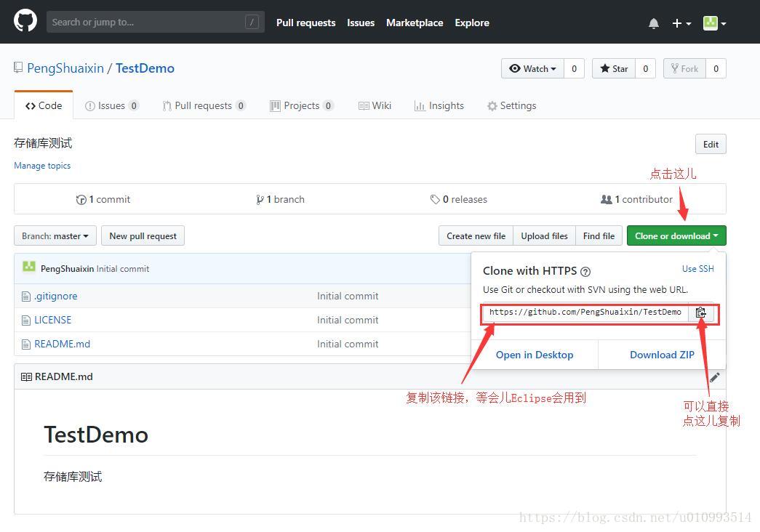The width and height of the screenshot is (760, 532).
Task: Select the Code tab
Action: tap(44, 105)
